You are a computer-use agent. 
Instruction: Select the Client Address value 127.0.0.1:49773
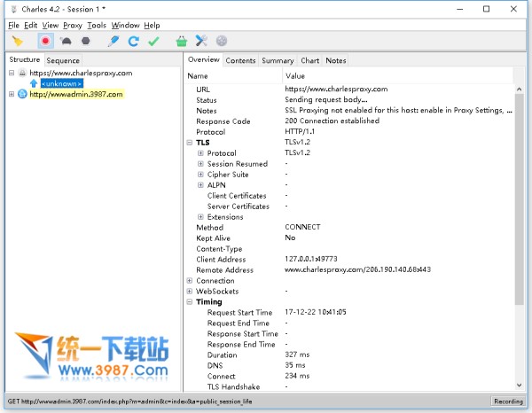click(311, 259)
